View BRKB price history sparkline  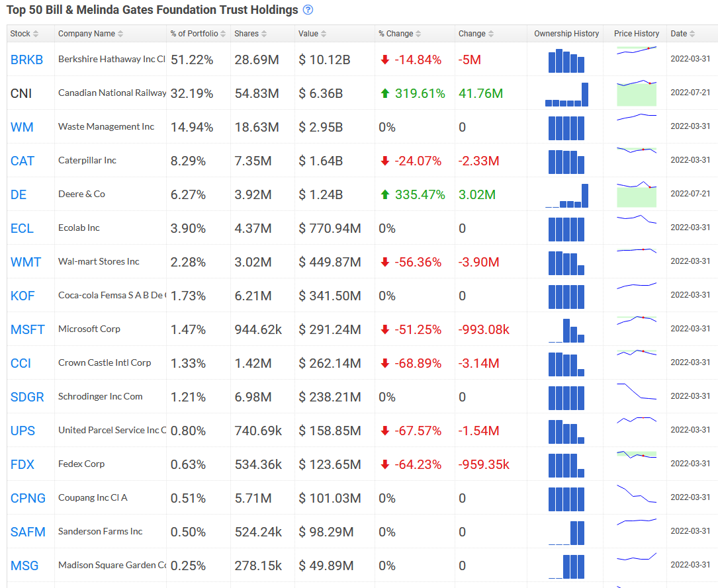tap(637, 50)
